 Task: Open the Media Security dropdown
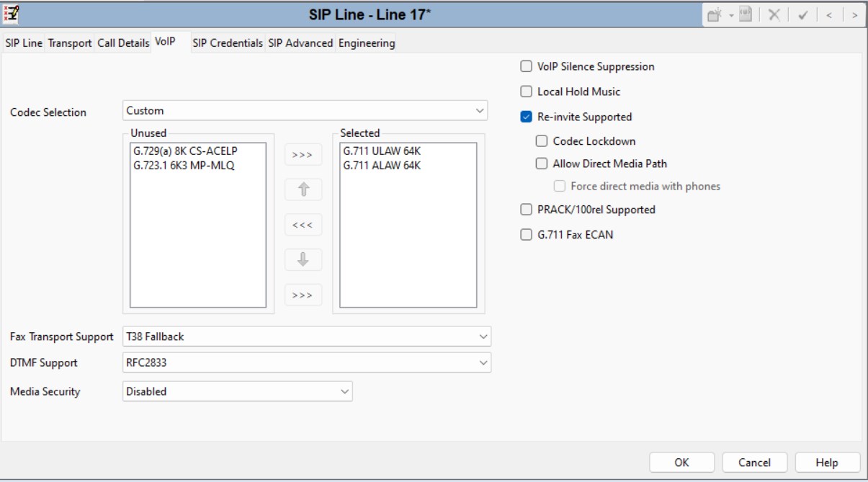[x=238, y=392]
